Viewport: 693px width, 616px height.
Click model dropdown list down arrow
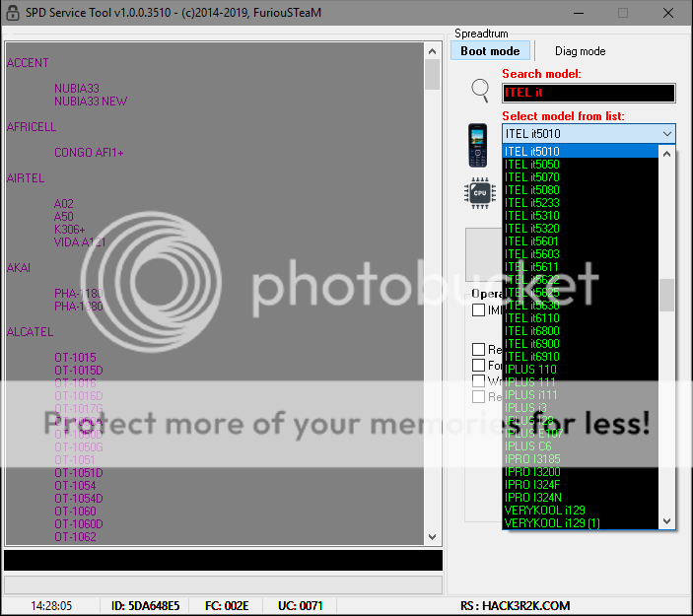point(667,521)
